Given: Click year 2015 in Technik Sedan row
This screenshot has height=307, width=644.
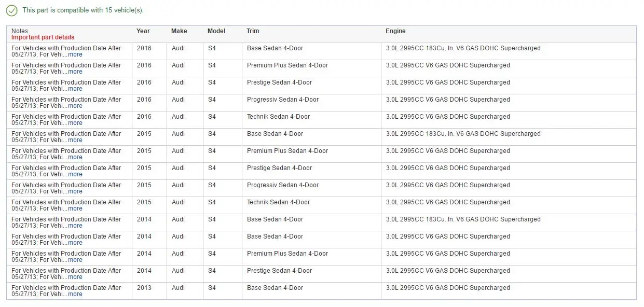Looking at the screenshot, I should tap(144, 202).
